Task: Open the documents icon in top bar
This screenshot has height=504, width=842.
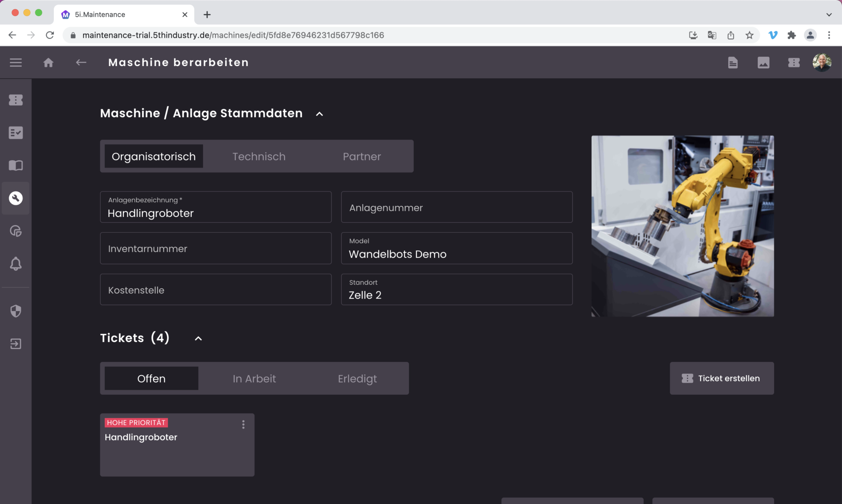Action: coord(733,62)
